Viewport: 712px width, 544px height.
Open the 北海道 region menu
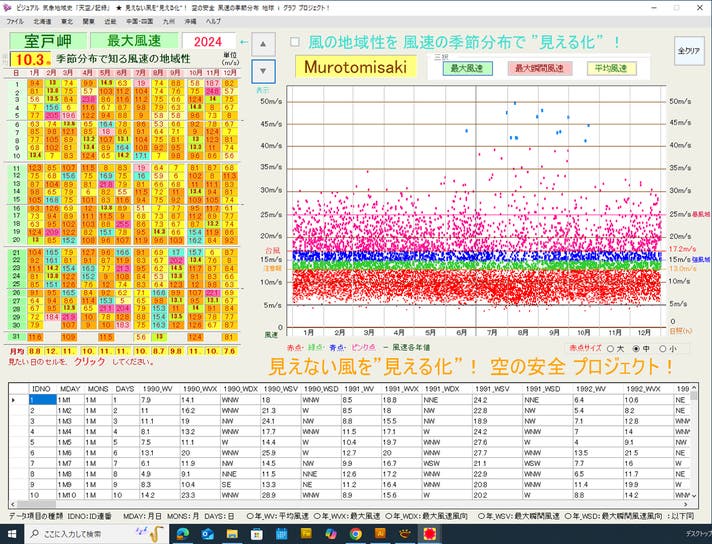43,21
